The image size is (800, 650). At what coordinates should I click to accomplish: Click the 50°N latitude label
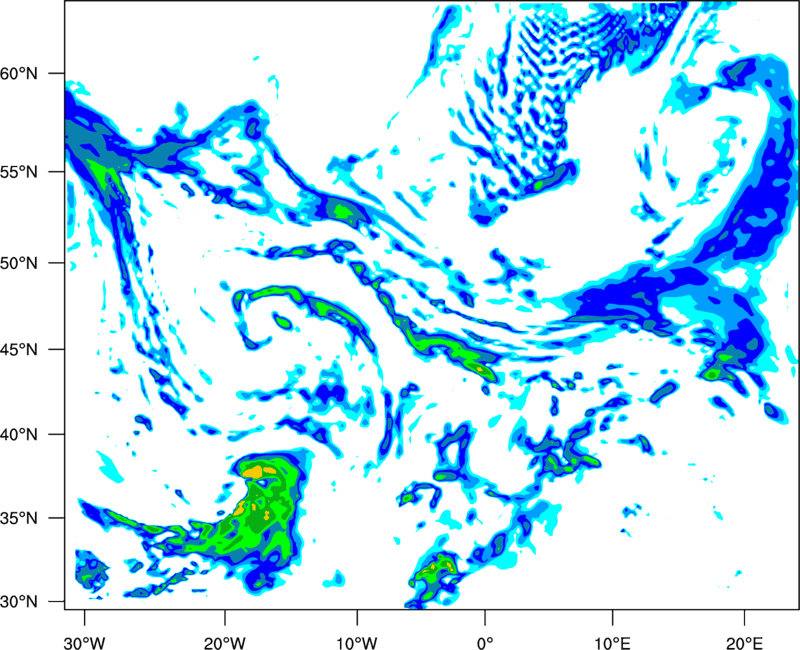coord(19,263)
